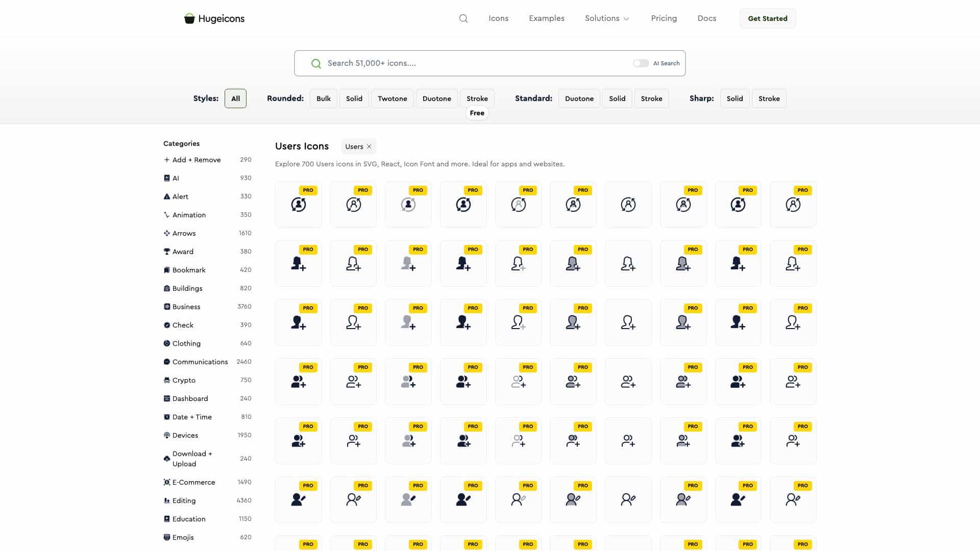Click the Award category trophy icon
This screenshot has width=980, height=551.
tap(166, 252)
